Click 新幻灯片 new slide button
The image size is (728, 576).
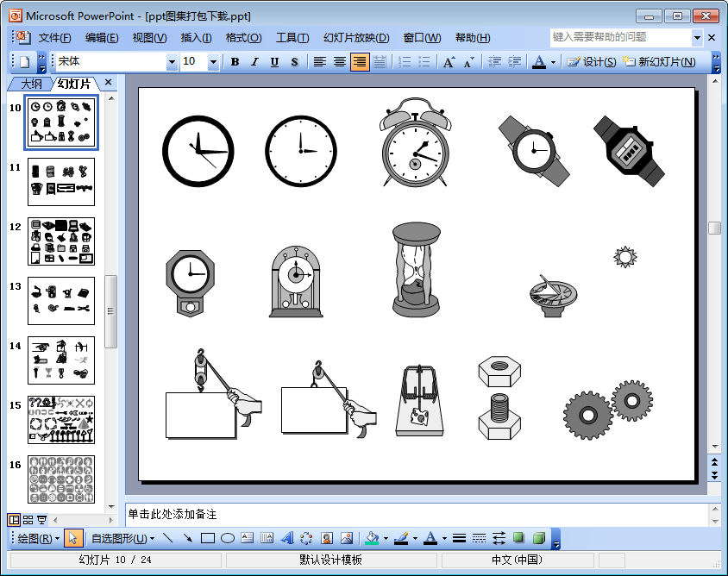point(659,62)
